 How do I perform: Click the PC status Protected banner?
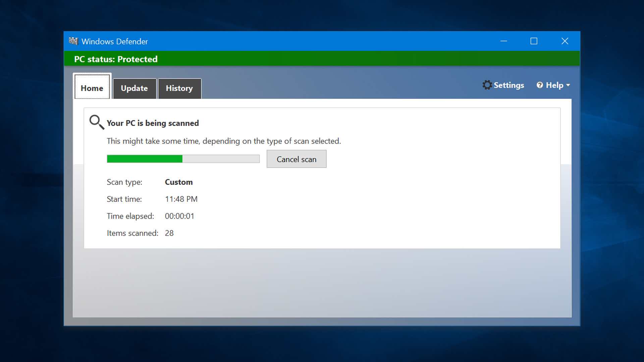tap(322, 59)
